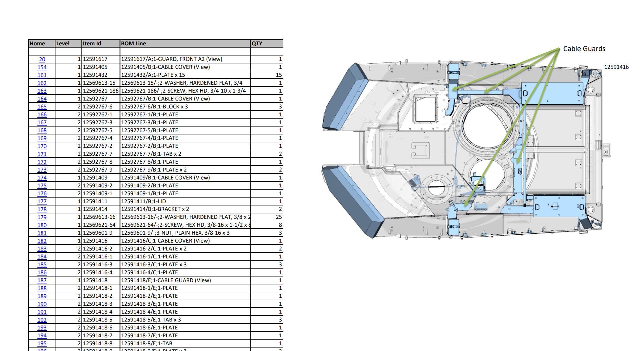Open hyperlink 182 for 12591416 cable cover
The height and width of the screenshot is (351, 644).
tap(42, 241)
